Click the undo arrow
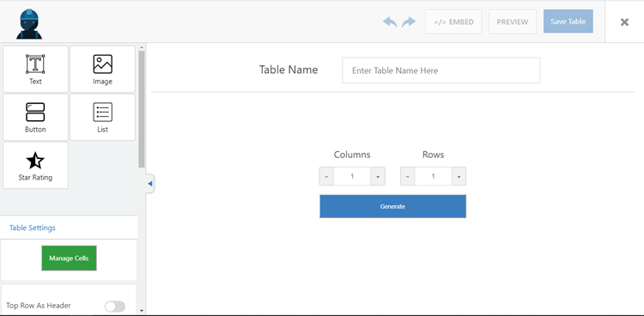This screenshot has height=316, width=644. [390, 21]
